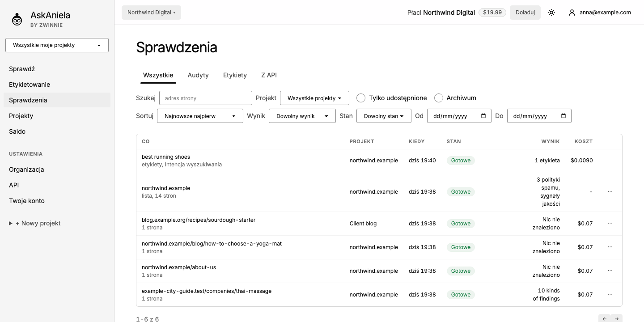Switch to the Wszystkie tab

pyautogui.click(x=158, y=75)
